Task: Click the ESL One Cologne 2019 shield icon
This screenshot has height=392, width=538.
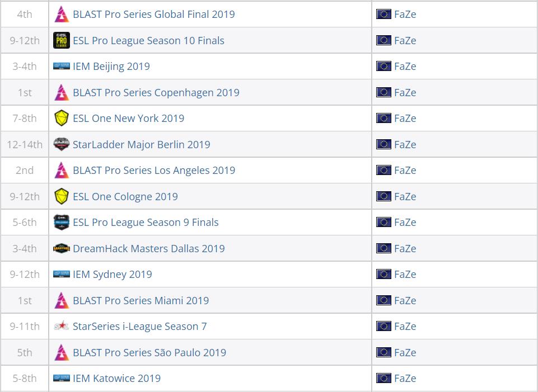Action: click(62, 196)
